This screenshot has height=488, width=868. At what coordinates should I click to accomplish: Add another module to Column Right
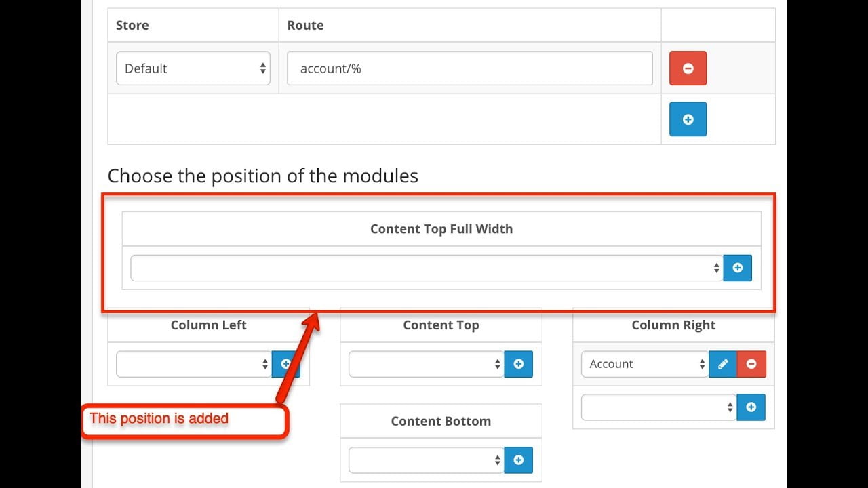point(751,407)
